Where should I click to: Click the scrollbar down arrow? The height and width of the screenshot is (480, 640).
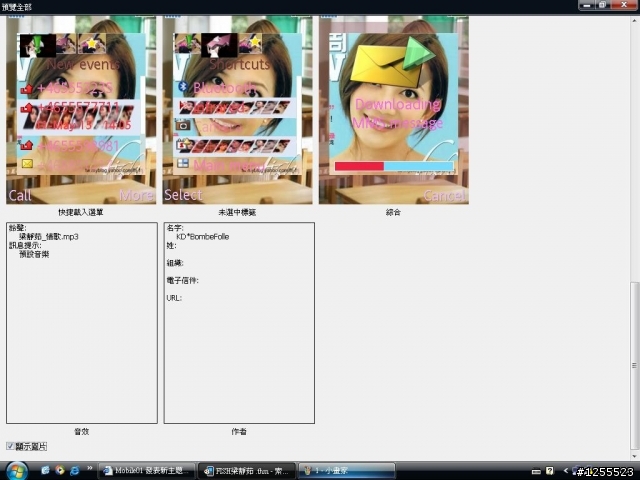pyautogui.click(x=634, y=456)
